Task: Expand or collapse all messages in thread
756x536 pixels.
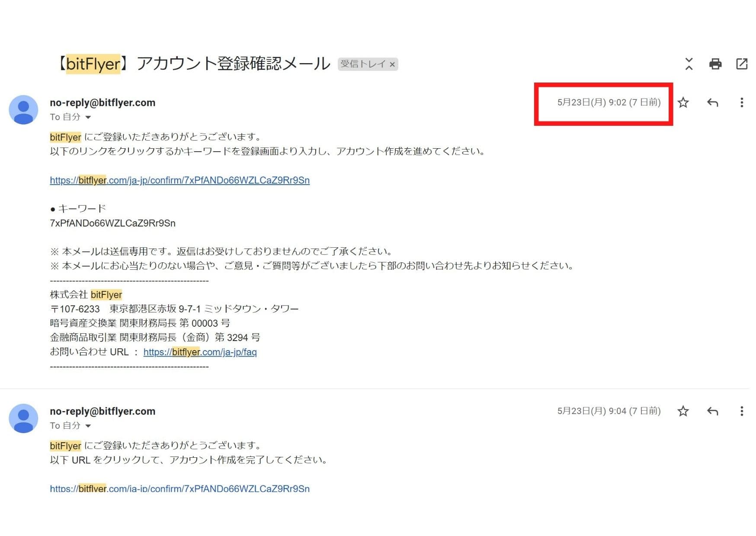Action: [689, 64]
